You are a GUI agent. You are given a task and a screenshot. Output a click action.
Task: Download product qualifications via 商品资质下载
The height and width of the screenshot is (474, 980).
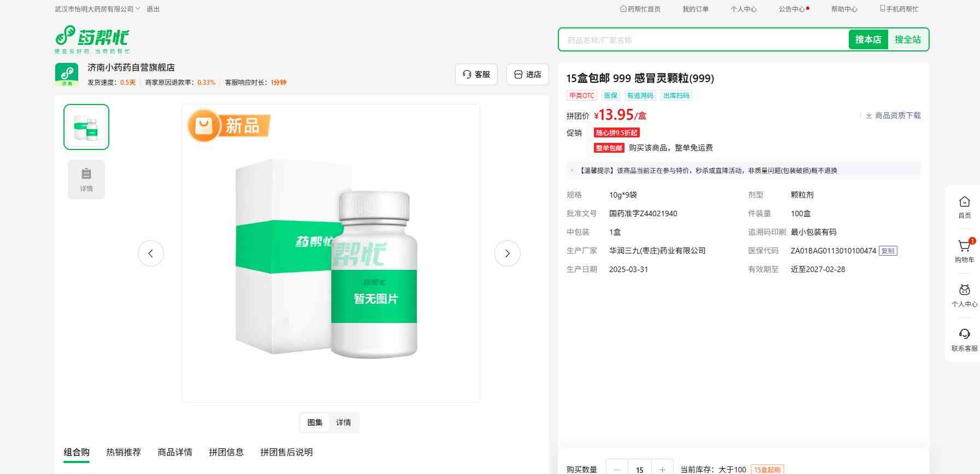[x=893, y=115]
